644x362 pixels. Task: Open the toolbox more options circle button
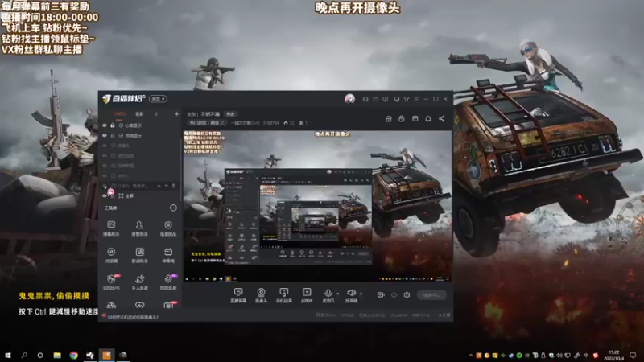pos(173,208)
